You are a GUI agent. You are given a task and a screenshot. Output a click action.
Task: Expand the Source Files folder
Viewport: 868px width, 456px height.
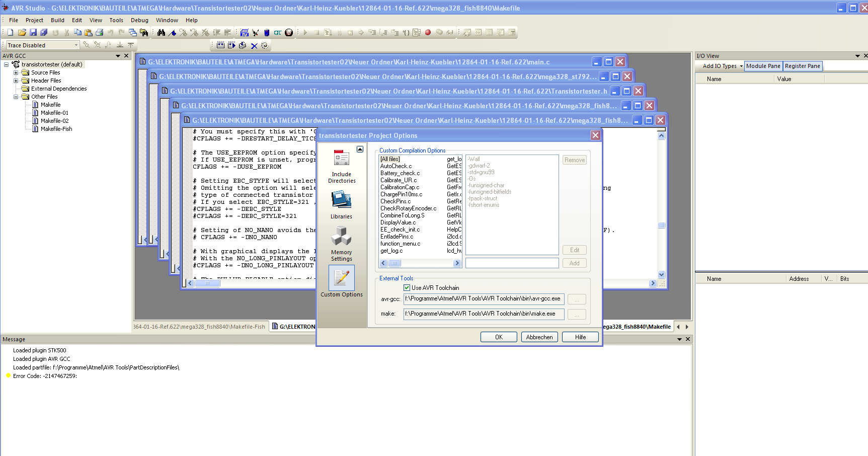tap(16, 72)
